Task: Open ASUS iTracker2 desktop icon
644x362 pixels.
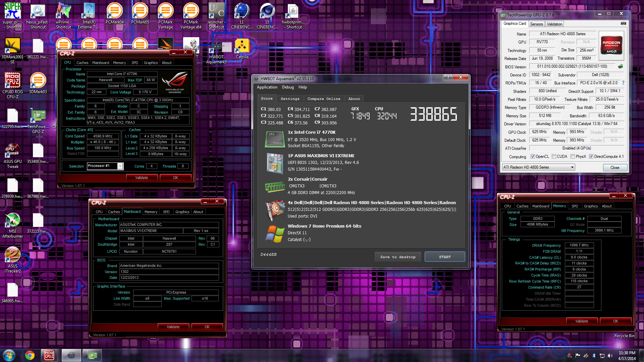Action: click(12, 260)
